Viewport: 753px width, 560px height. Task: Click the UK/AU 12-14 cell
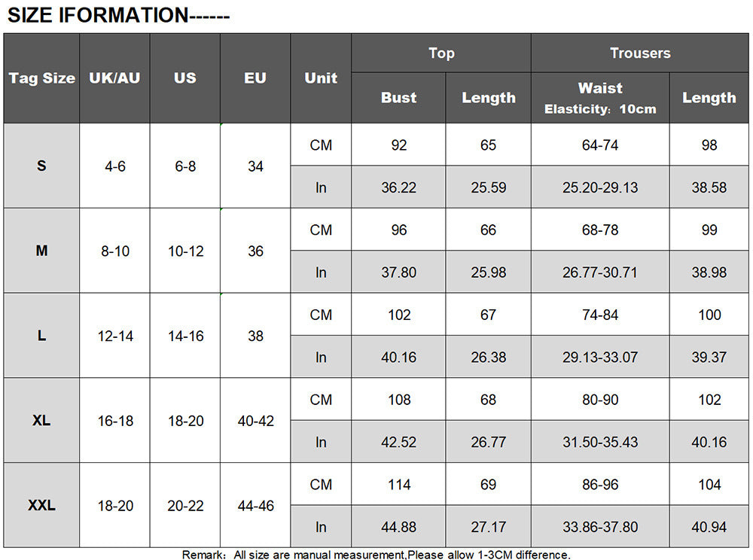click(x=115, y=336)
